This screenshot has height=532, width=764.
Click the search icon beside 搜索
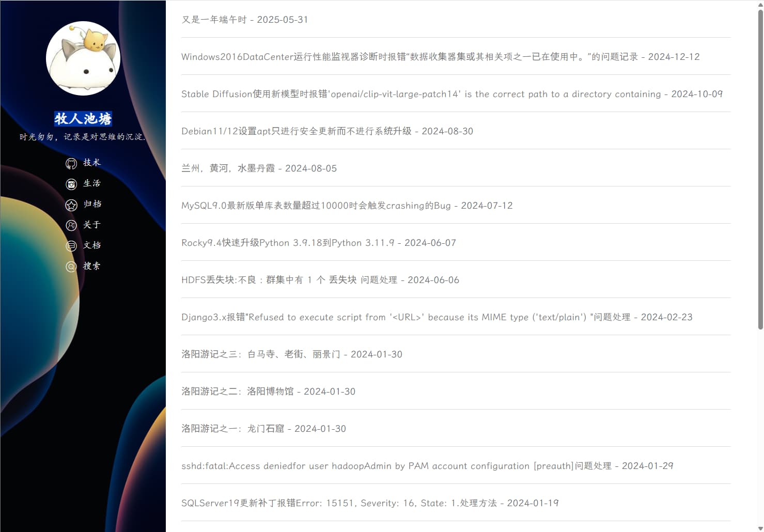pyautogui.click(x=71, y=267)
